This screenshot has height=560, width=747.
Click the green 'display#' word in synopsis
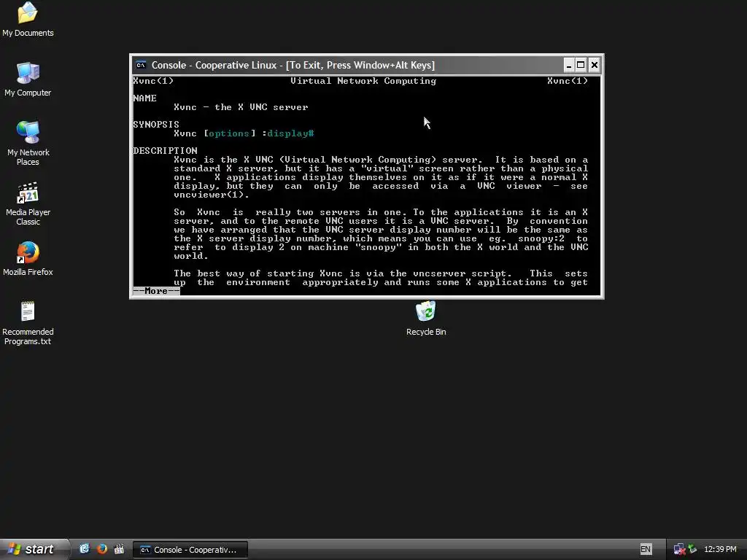[290, 133]
